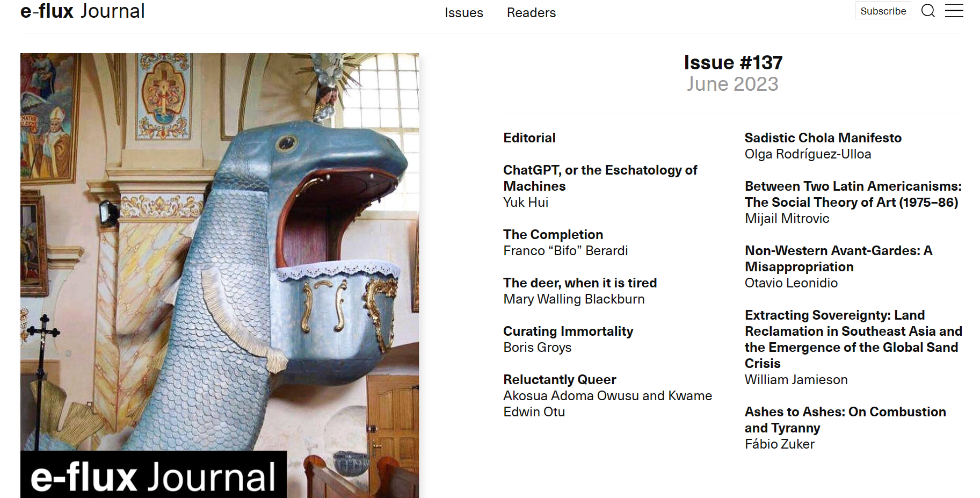Click the Issue #137 heading
Viewport: 980px width, 498px height.
click(x=733, y=63)
